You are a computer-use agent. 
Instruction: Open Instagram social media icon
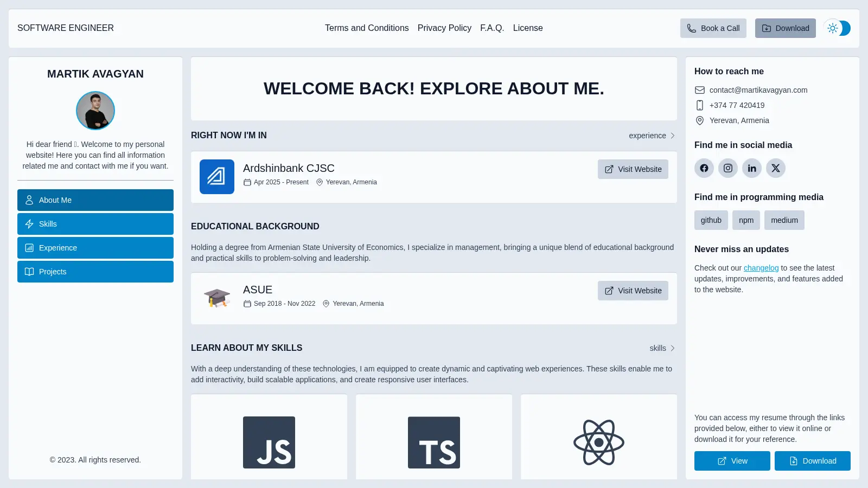point(728,168)
